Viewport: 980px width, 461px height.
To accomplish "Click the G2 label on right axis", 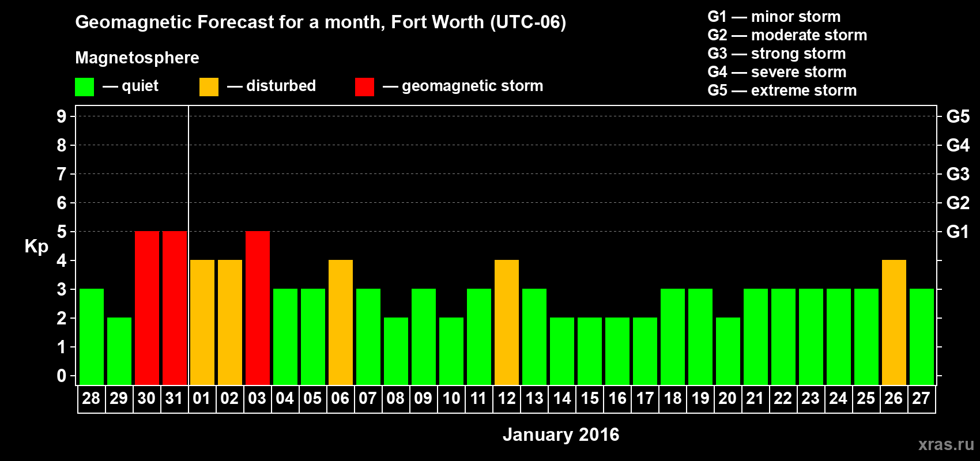I will pyautogui.click(x=958, y=203).
